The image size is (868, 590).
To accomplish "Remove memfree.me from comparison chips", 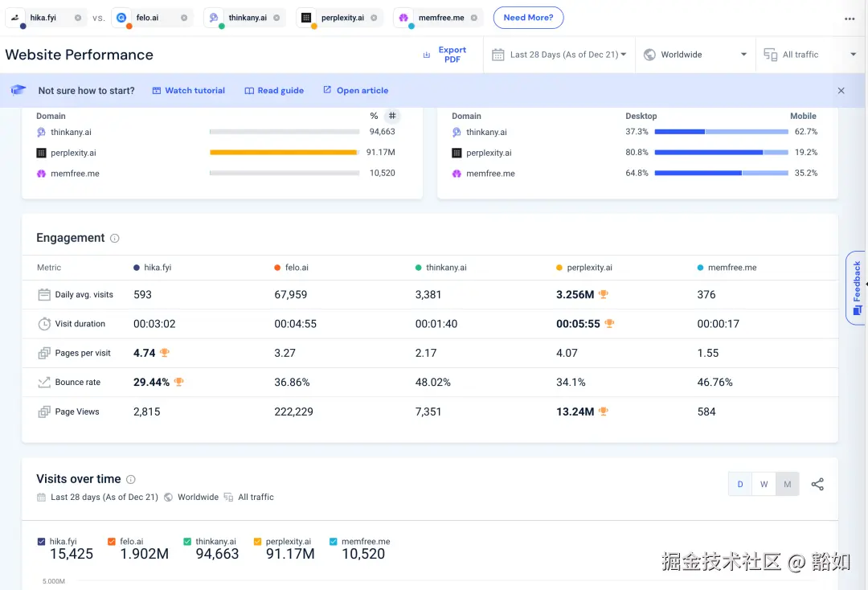I will click(474, 18).
